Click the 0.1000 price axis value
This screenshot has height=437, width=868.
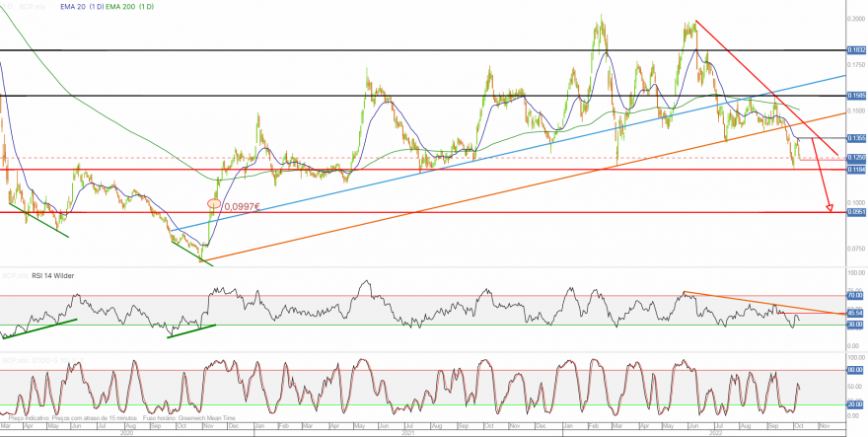pos(856,202)
